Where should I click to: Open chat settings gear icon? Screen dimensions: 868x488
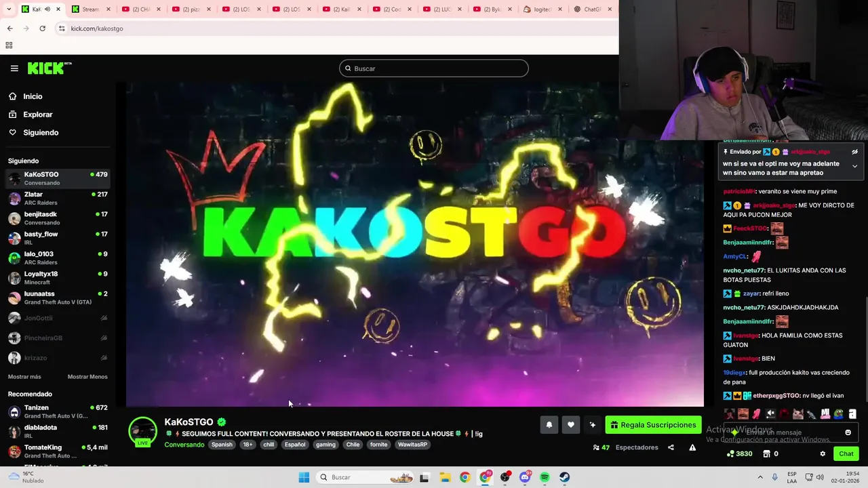[x=823, y=454]
